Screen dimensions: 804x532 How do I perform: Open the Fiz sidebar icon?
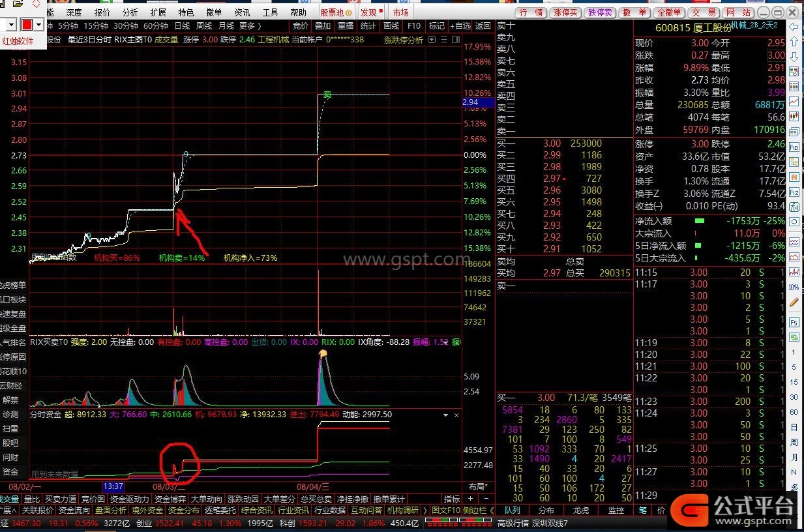[x=794, y=192]
